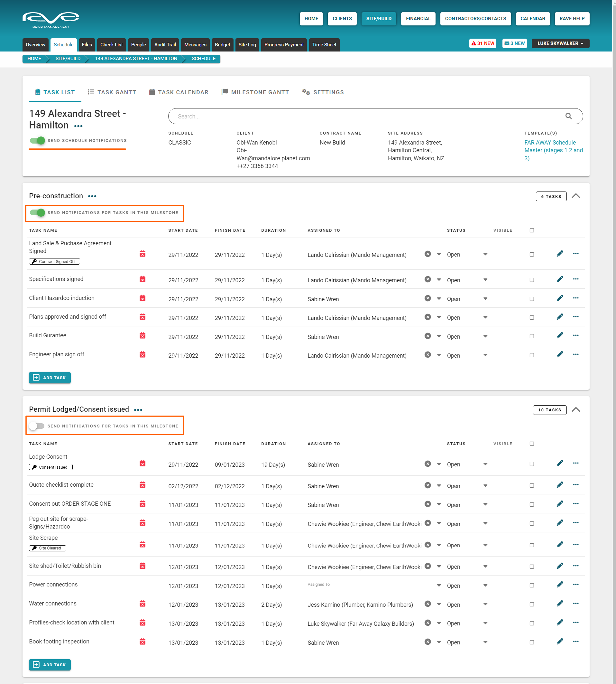
Task: Click the 31 NEW alerts badge
Action: click(x=483, y=44)
